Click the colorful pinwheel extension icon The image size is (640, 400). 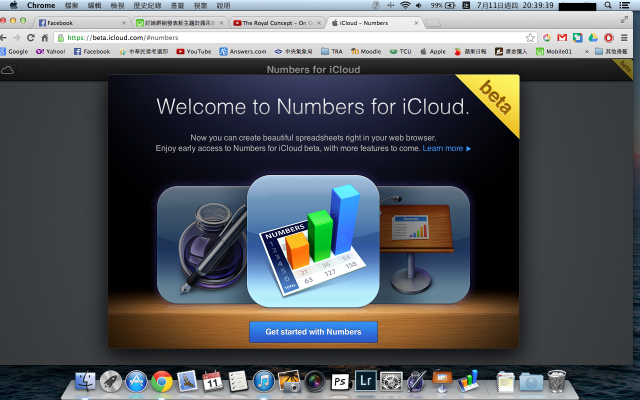[547, 38]
